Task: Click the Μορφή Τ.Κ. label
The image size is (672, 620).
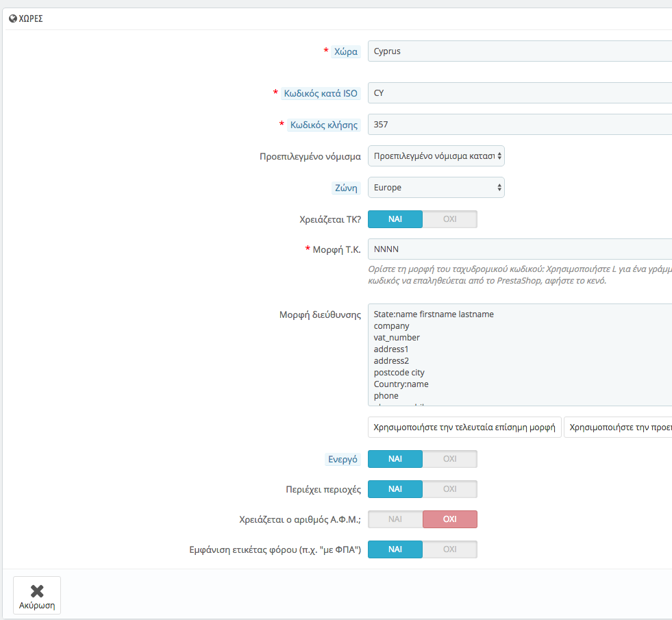Action: [336, 249]
